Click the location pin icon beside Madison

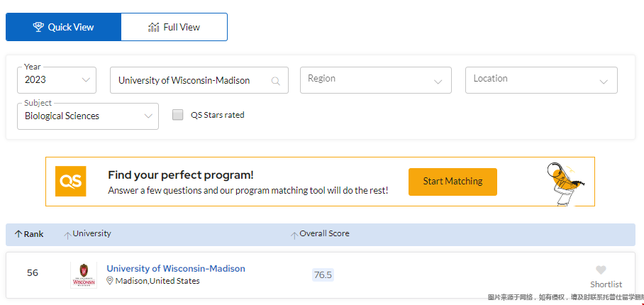110,281
